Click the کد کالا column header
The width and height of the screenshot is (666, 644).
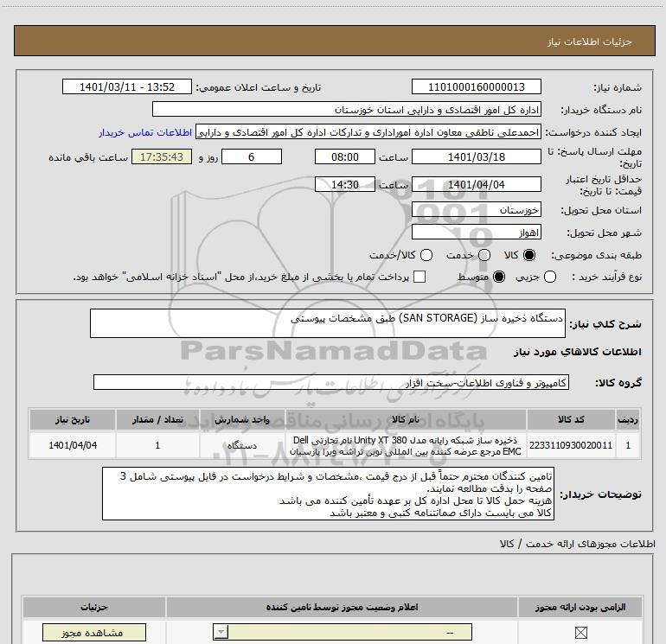click(571, 419)
